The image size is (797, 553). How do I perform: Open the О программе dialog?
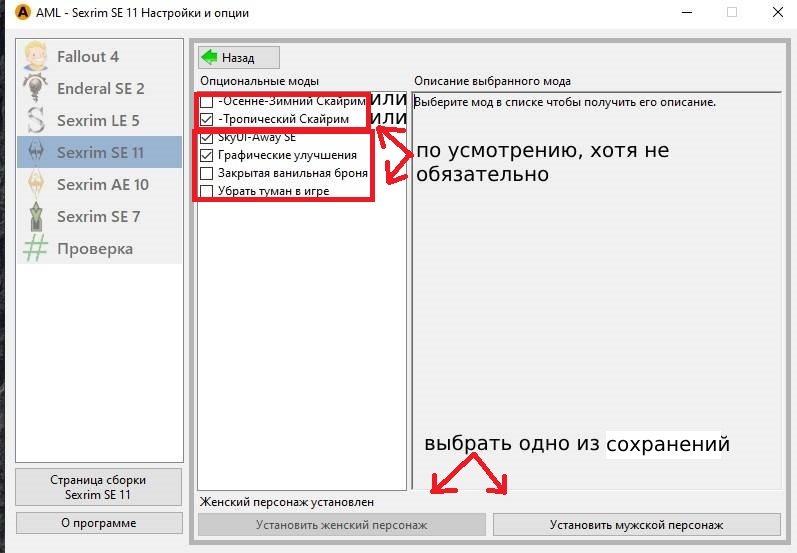point(99,523)
